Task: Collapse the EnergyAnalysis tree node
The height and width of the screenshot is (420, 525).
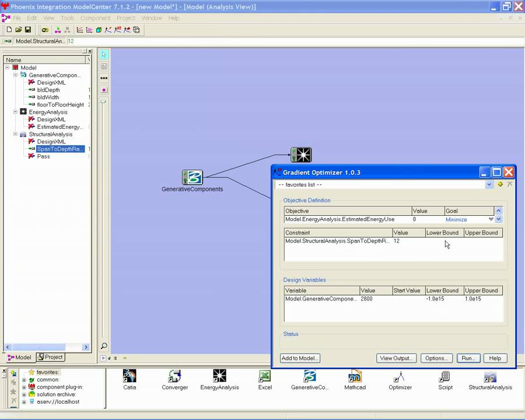Action: click(15, 112)
